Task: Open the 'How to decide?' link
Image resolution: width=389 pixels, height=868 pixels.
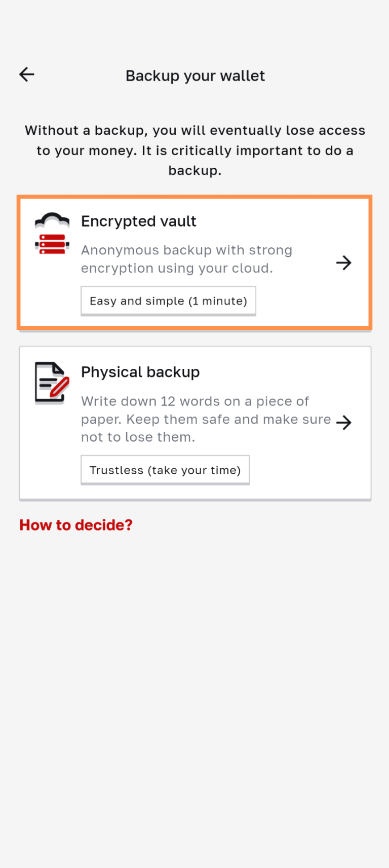Action: [76, 525]
